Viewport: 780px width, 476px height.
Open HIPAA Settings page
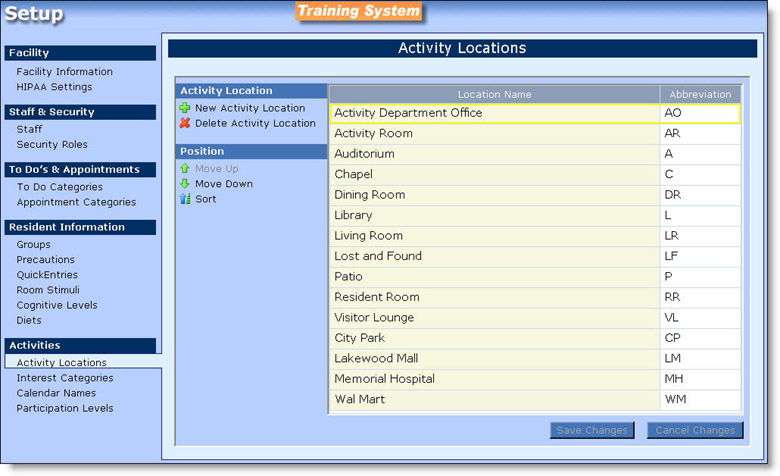pos(54,87)
